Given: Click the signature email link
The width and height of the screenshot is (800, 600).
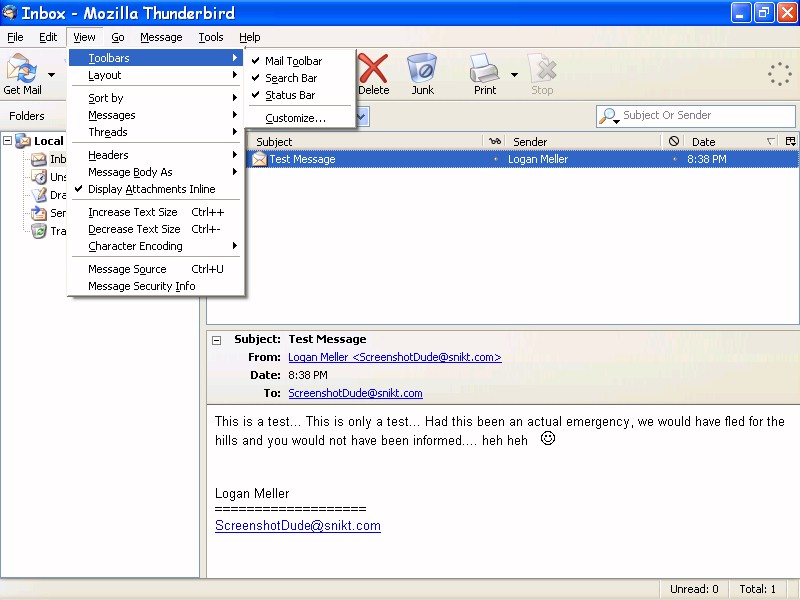Looking at the screenshot, I should pyautogui.click(x=298, y=526).
